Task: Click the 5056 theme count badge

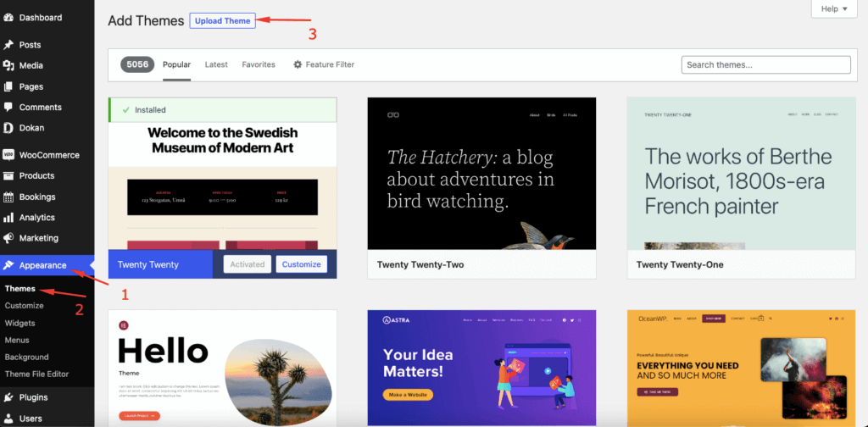Action: (x=137, y=64)
